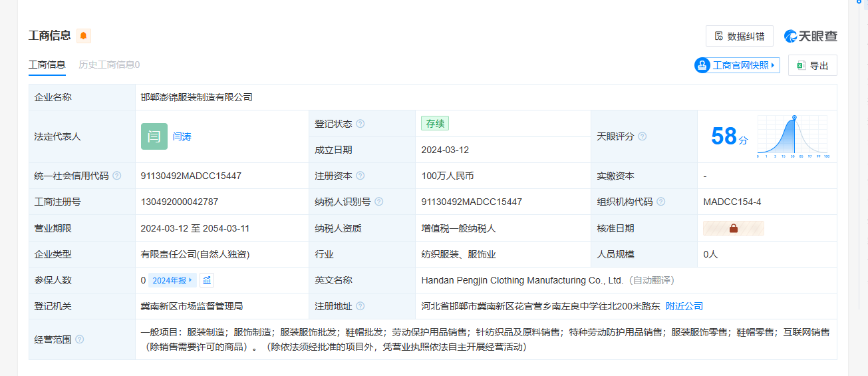
Task: Click the 存续 status badge
Action: point(435,123)
